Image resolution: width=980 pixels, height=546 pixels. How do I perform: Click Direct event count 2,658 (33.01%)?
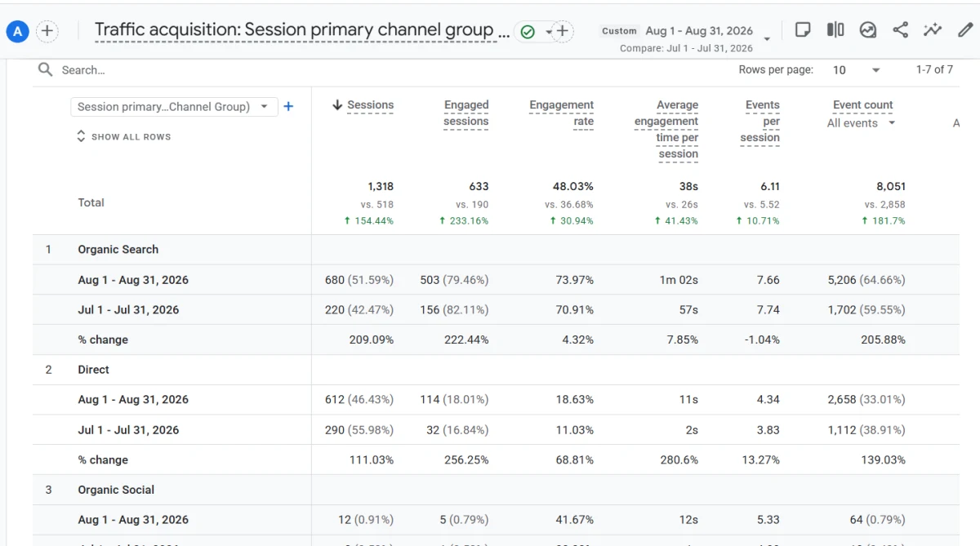(866, 400)
